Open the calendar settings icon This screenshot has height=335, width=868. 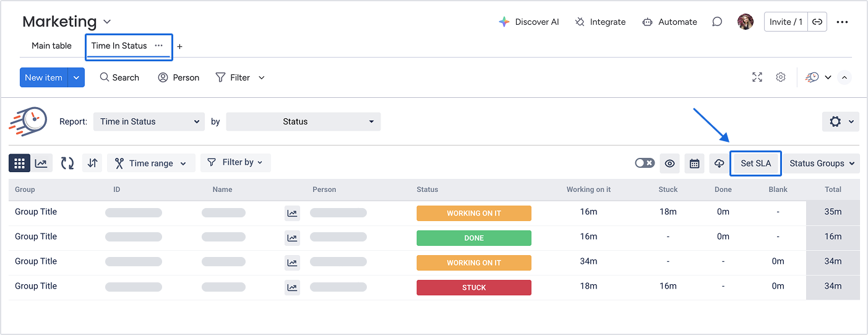pyautogui.click(x=694, y=163)
